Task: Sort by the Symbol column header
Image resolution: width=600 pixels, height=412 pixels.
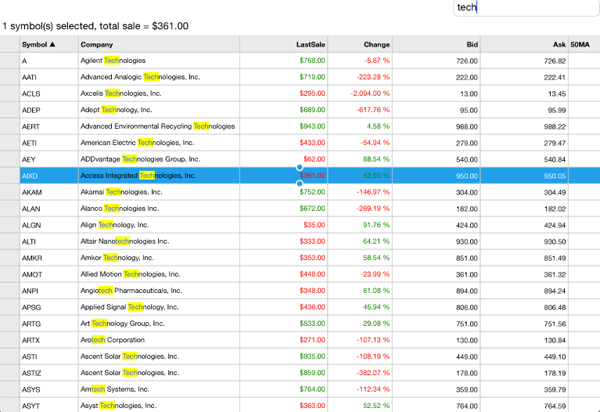Action: [49, 44]
